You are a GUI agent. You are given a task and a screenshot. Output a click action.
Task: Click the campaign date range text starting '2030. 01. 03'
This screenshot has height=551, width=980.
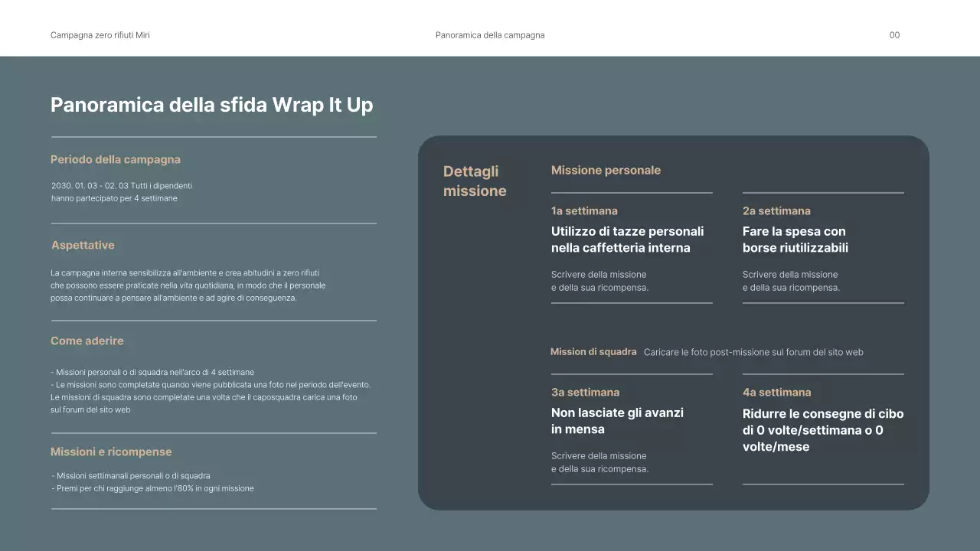pos(121,186)
